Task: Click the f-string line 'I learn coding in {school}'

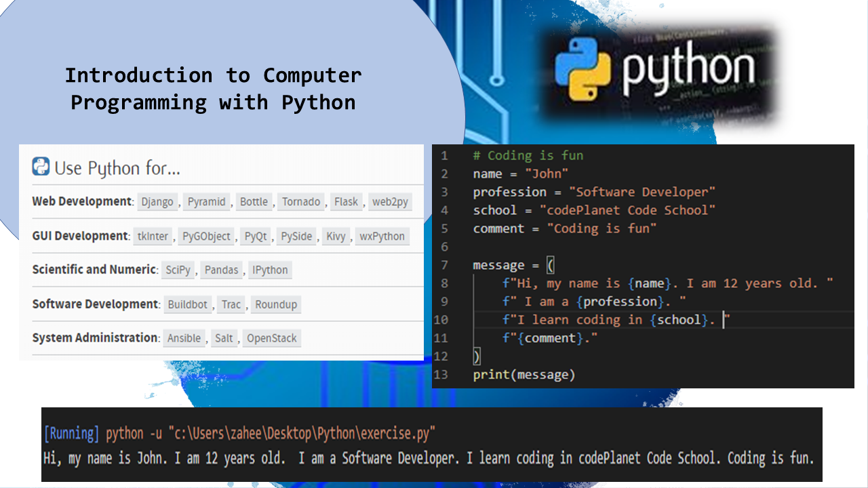Action: click(x=616, y=320)
